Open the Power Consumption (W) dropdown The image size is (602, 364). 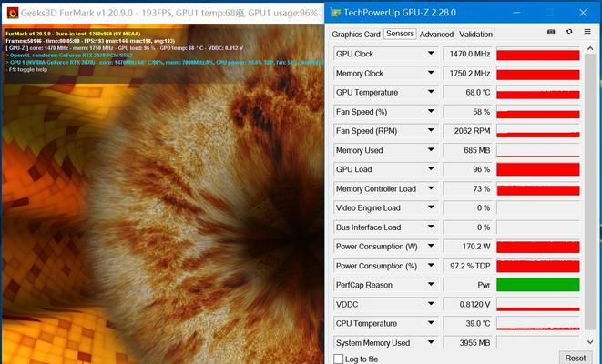(x=431, y=246)
